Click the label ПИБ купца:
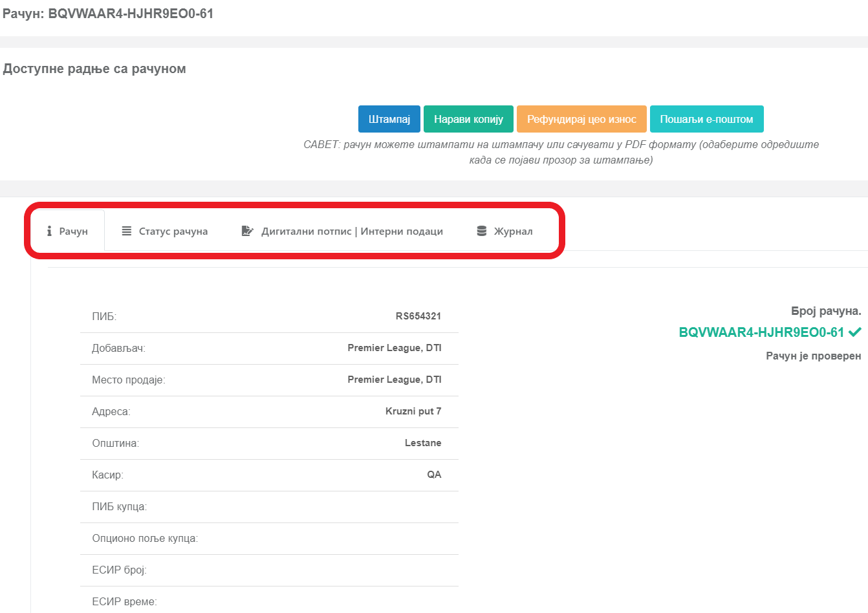The image size is (868, 613). 120,507
